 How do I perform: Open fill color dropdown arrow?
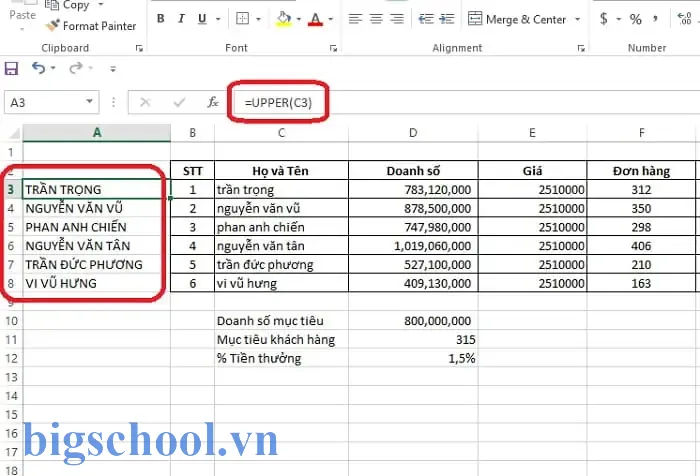(x=299, y=19)
